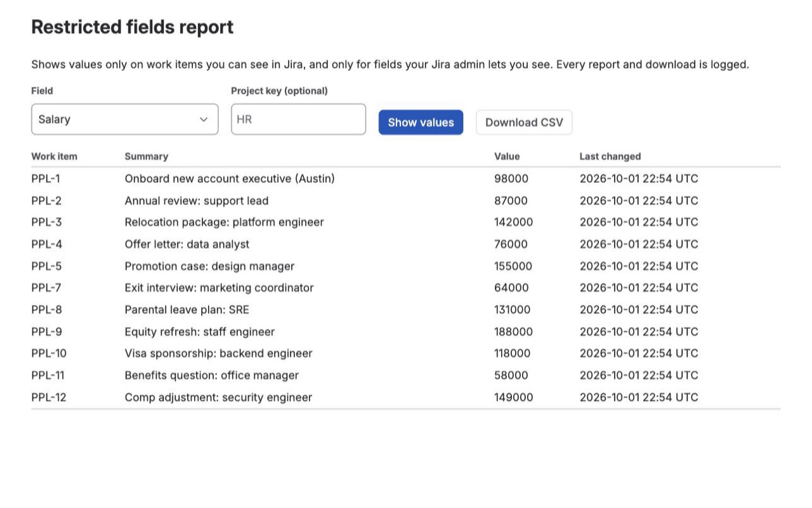812x508 pixels.
Task: Click the salary value 87000
Action: [511, 201]
